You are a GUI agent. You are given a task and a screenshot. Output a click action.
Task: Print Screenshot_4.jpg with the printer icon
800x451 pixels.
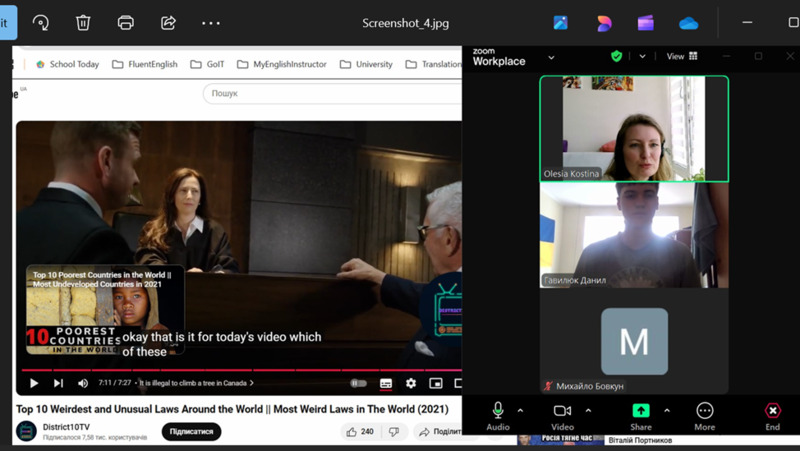[x=126, y=23]
